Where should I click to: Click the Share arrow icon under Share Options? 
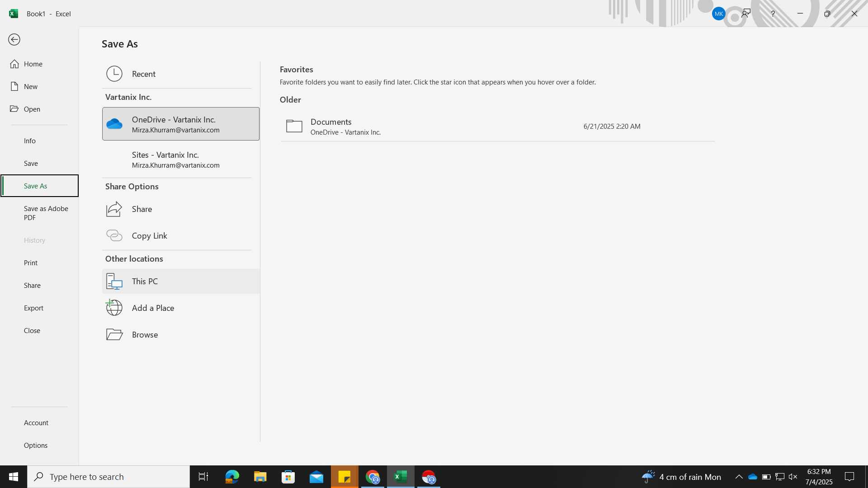click(x=114, y=209)
